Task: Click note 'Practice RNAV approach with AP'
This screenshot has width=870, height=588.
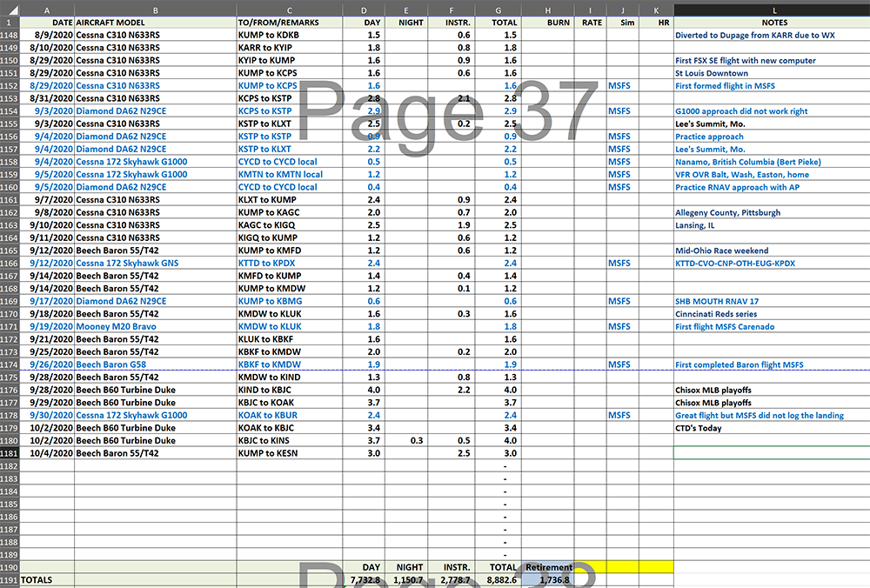Action: [x=738, y=188]
